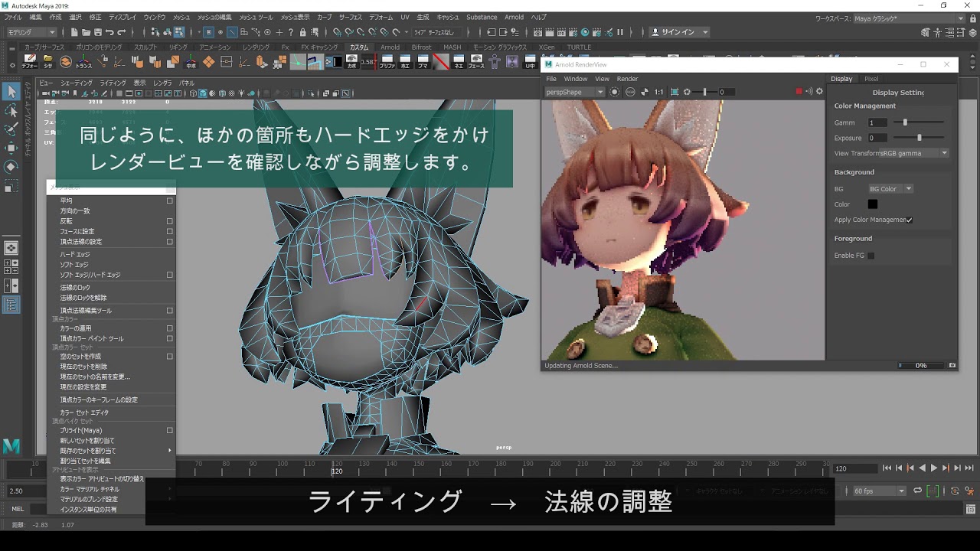The height and width of the screenshot is (551, 980).
Task: Click the Gamma value input field
Action: pos(877,122)
